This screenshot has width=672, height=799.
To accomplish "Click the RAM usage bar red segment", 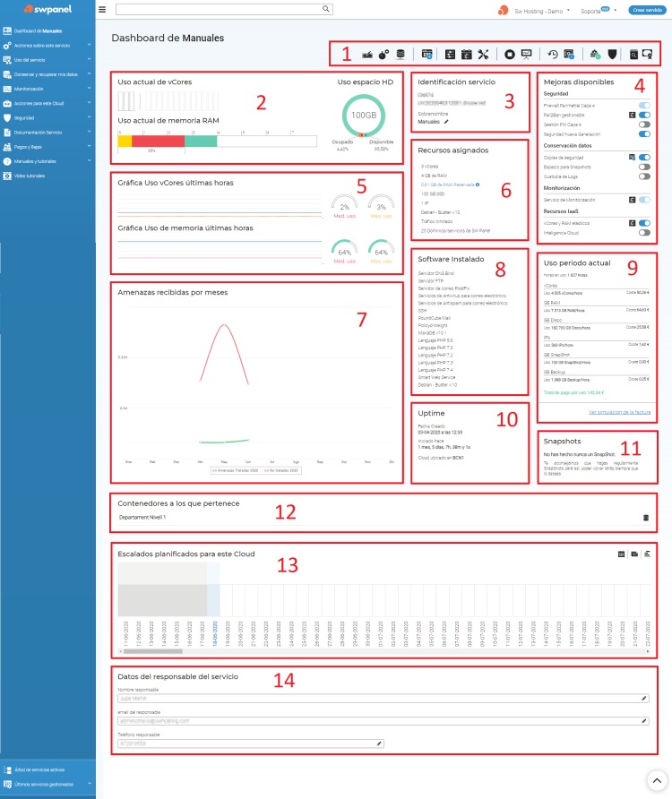I will pos(158,142).
